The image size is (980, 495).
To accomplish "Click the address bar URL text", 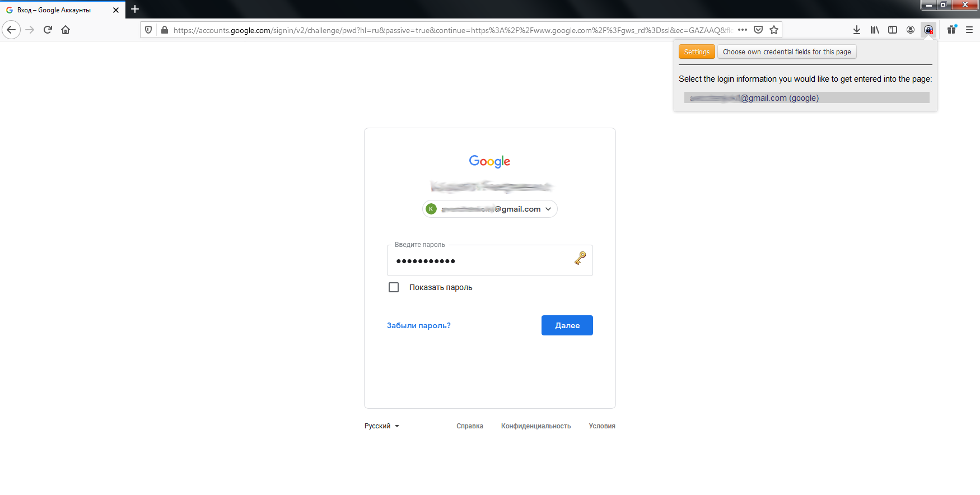I will point(452,30).
